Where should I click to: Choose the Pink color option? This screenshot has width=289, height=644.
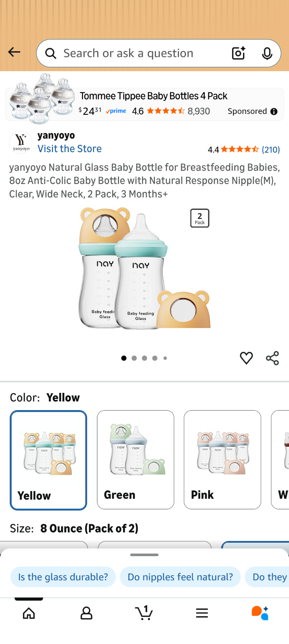[222, 460]
